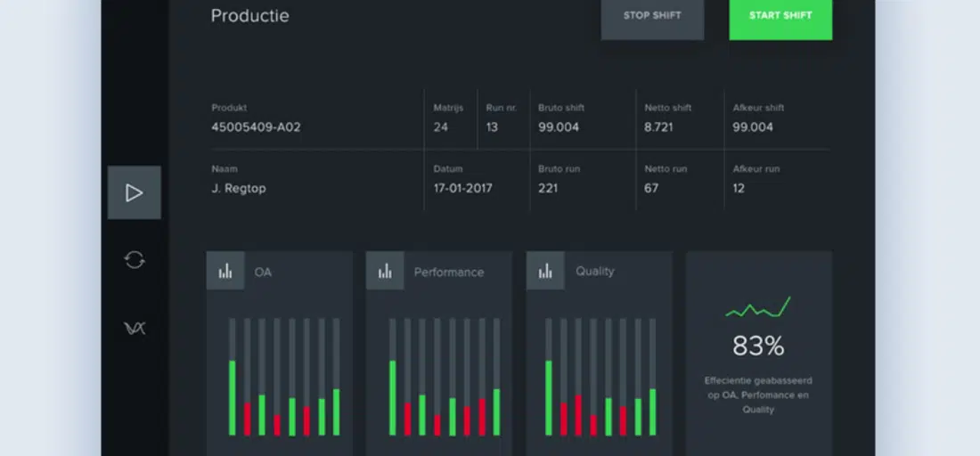Click the Quality bar chart icon

(x=545, y=271)
